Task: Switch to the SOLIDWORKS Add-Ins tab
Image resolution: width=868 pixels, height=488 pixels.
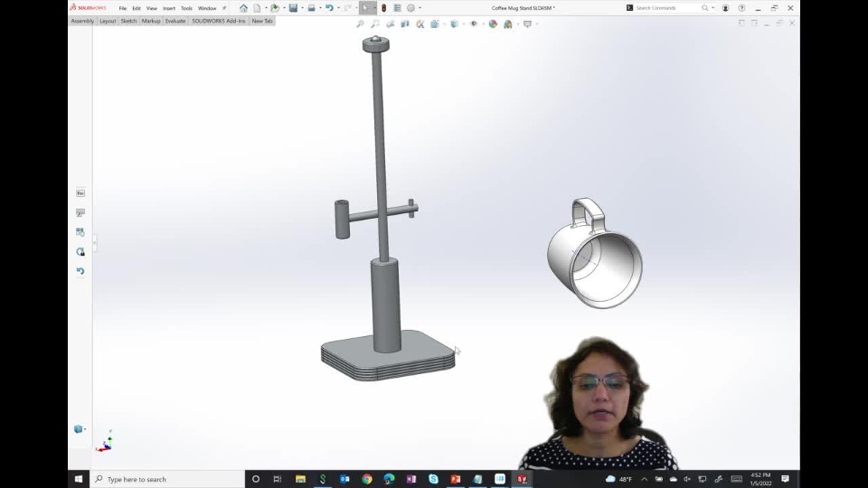Action: pyautogui.click(x=219, y=21)
